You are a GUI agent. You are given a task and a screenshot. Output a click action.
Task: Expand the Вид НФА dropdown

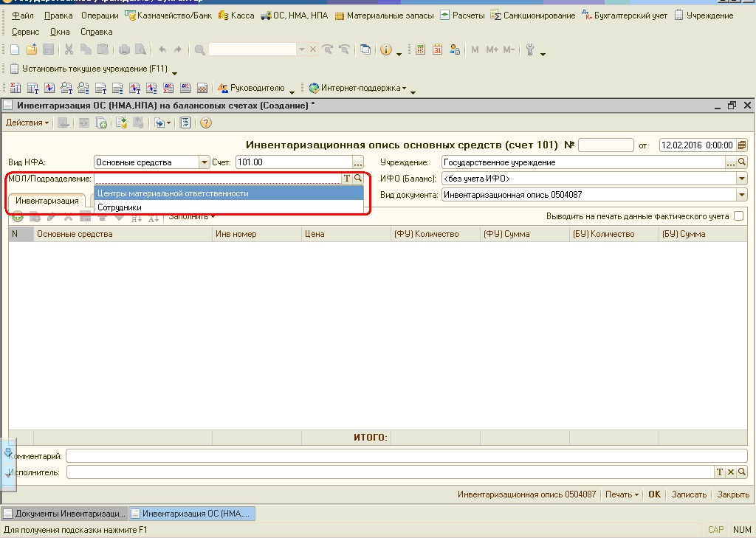(205, 162)
